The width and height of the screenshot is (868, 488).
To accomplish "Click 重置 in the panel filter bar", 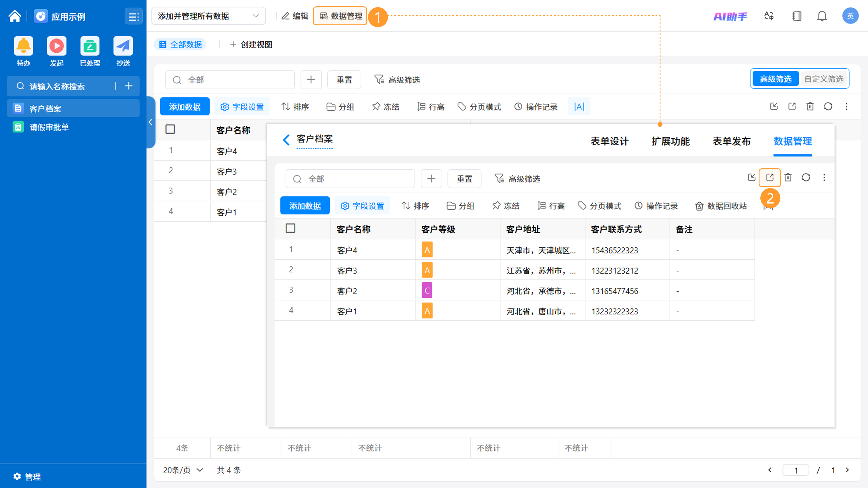I will [x=464, y=179].
